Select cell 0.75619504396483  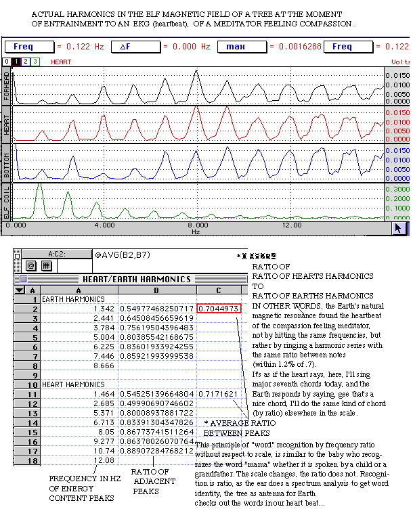point(157,328)
